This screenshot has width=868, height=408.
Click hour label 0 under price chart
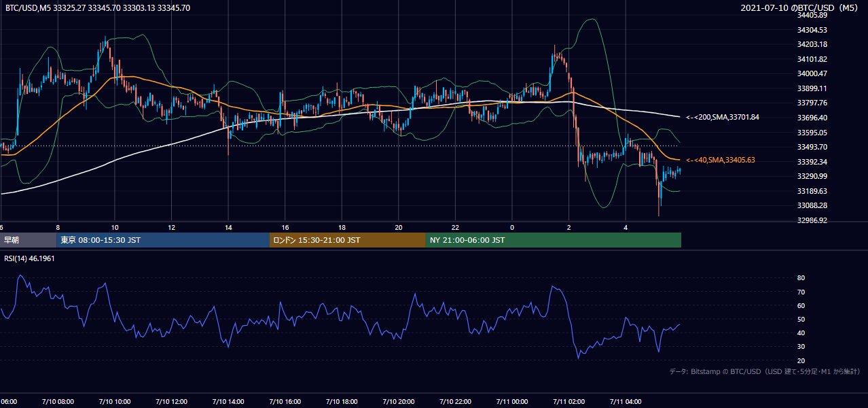pos(512,228)
